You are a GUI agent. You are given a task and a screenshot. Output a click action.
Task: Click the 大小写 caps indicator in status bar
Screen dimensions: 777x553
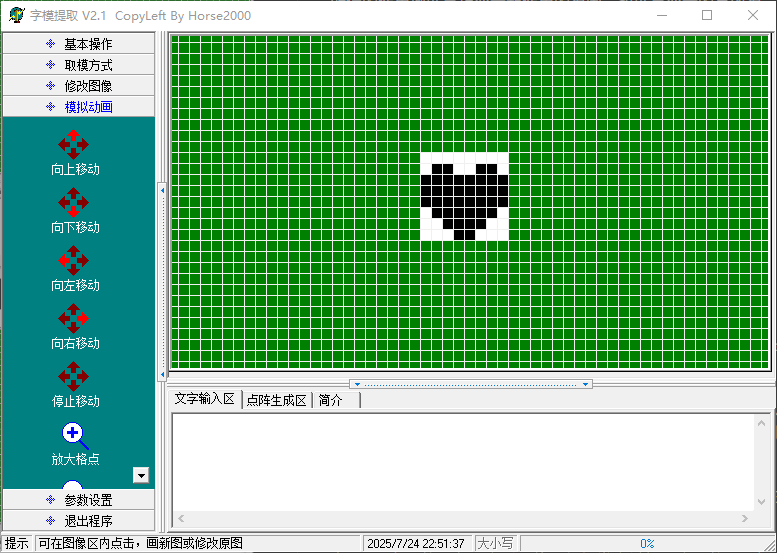[495, 543]
